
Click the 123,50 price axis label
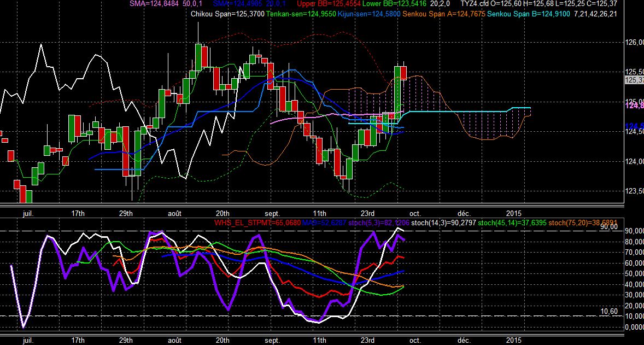[x=635, y=191]
